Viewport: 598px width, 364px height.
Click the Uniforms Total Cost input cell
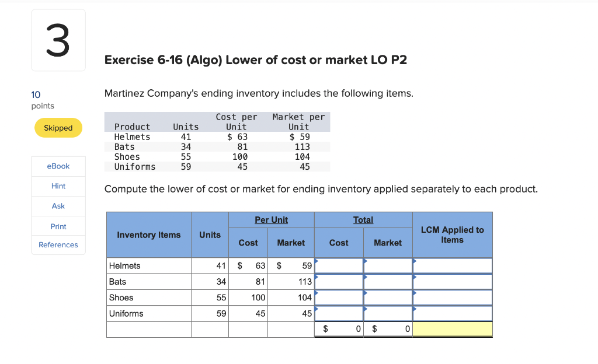point(339,314)
